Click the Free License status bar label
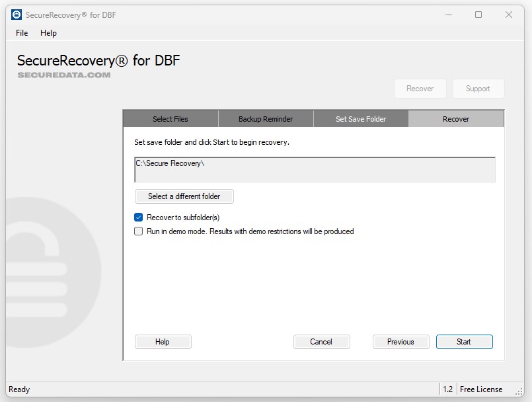Image resolution: width=532 pixels, height=402 pixels. (x=481, y=389)
